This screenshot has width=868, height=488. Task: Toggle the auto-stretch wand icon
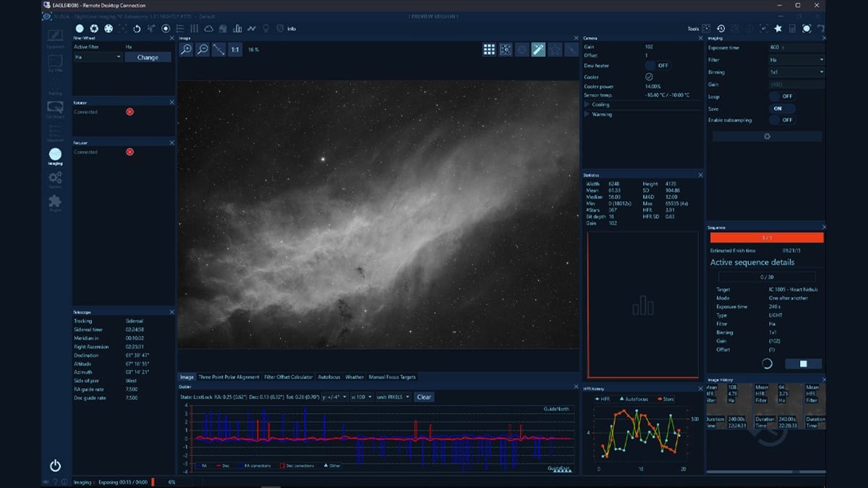538,49
